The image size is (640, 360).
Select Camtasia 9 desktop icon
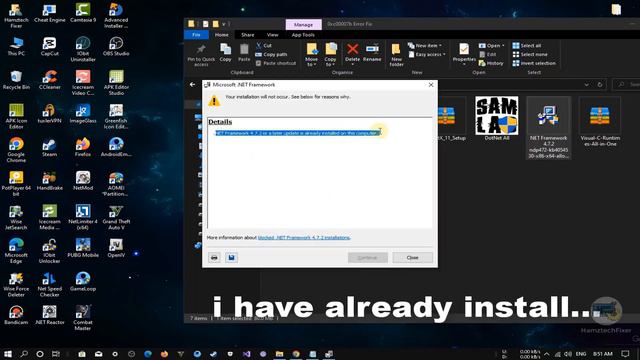coord(83,13)
